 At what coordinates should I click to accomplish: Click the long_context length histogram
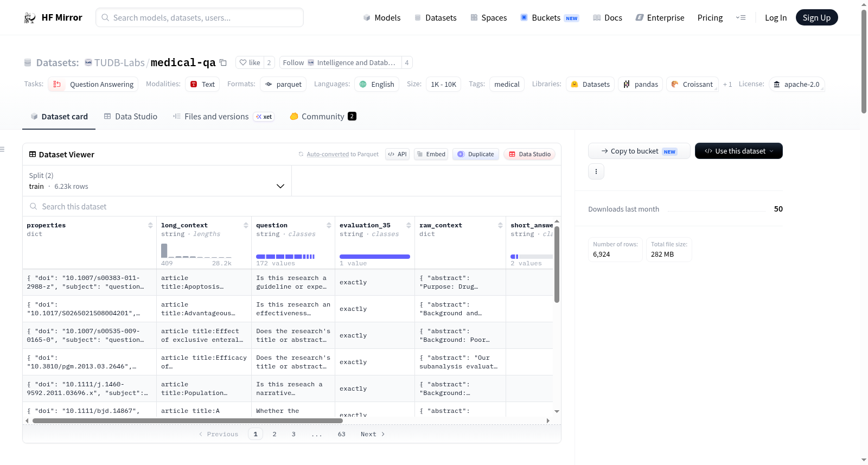pyautogui.click(x=196, y=250)
